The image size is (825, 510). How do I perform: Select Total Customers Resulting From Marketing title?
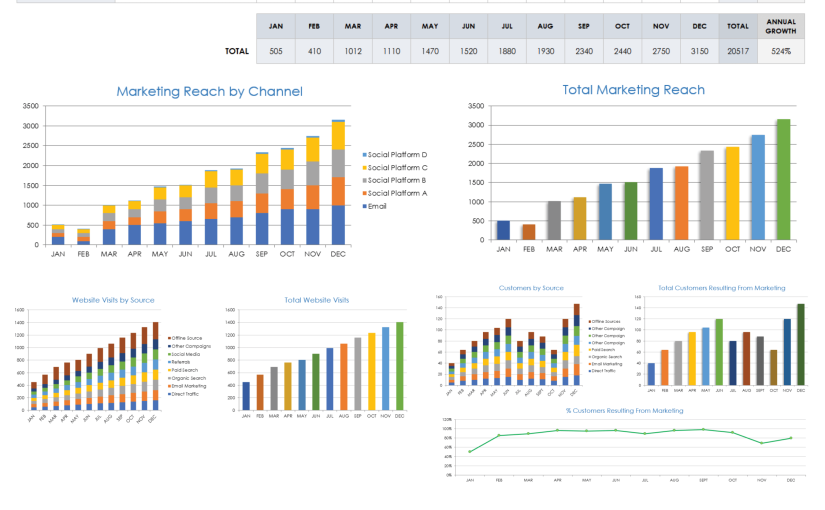[x=721, y=288]
